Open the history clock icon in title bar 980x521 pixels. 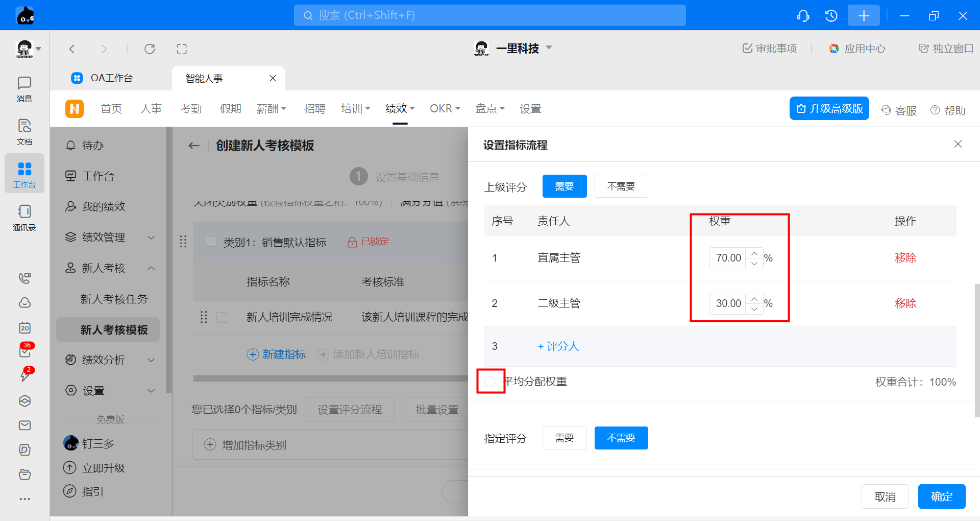pos(831,16)
